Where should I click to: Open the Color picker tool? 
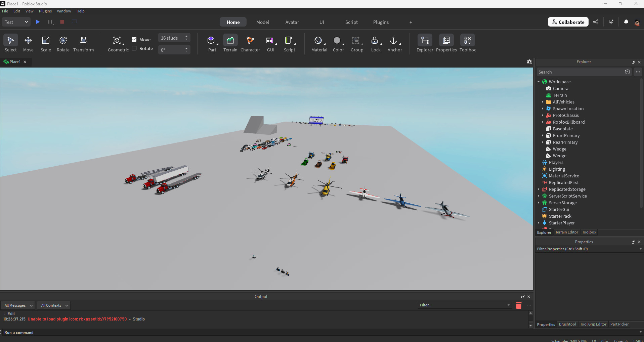coord(338,43)
